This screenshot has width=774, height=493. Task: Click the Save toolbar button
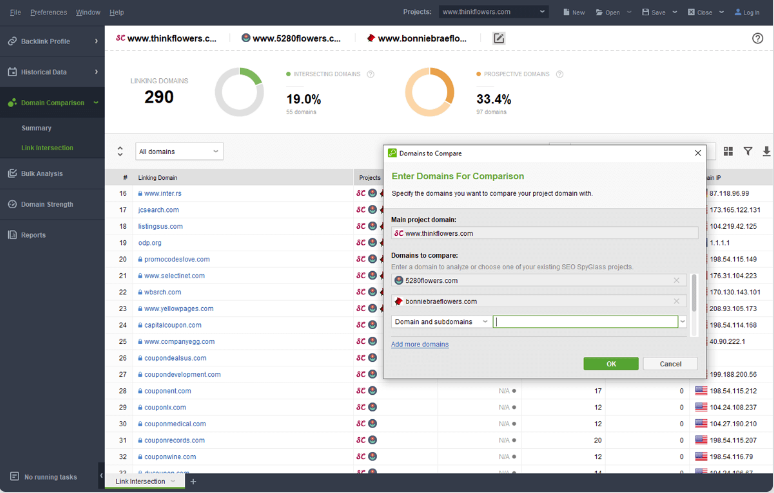[x=654, y=12]
